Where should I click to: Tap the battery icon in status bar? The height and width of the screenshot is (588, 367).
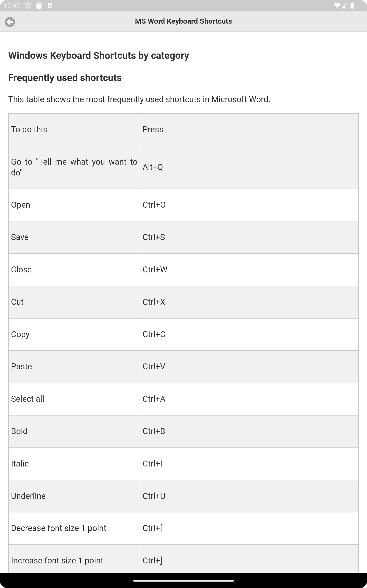(x=352, y=6)
